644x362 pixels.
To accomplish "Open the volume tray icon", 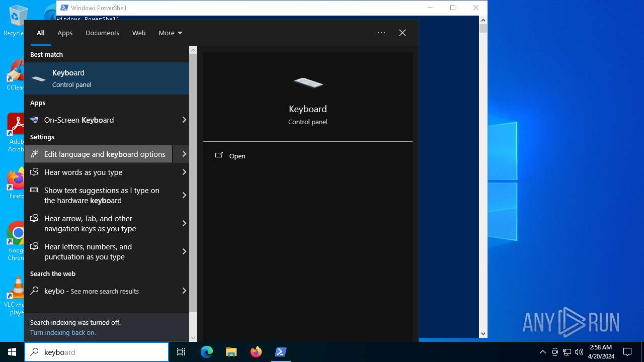I will pos(579,352).
